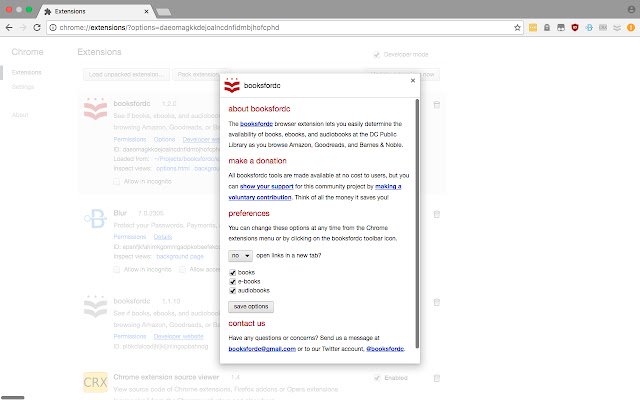Click the booksfordc logo in dialog header
Image resolution: width=640 pixels, height=400 pixels.
pos(232,85)
